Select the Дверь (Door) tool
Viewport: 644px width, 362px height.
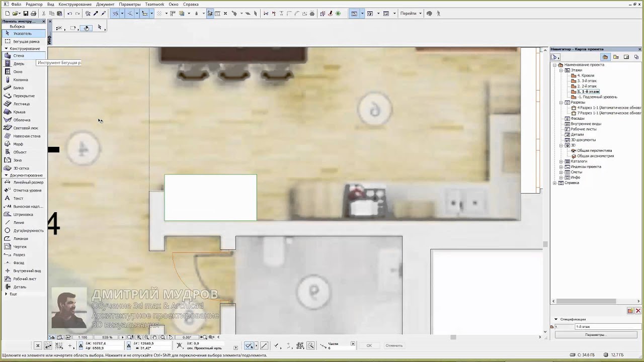point(18,64)
